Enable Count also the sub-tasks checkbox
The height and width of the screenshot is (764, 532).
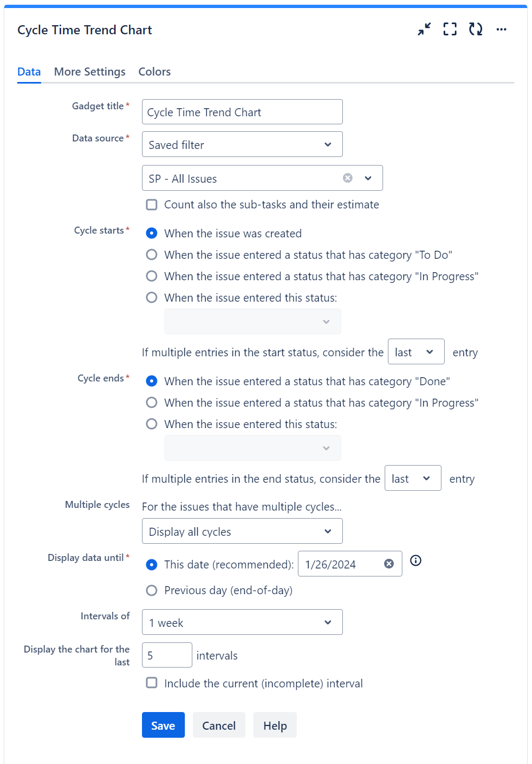point(152,205)
